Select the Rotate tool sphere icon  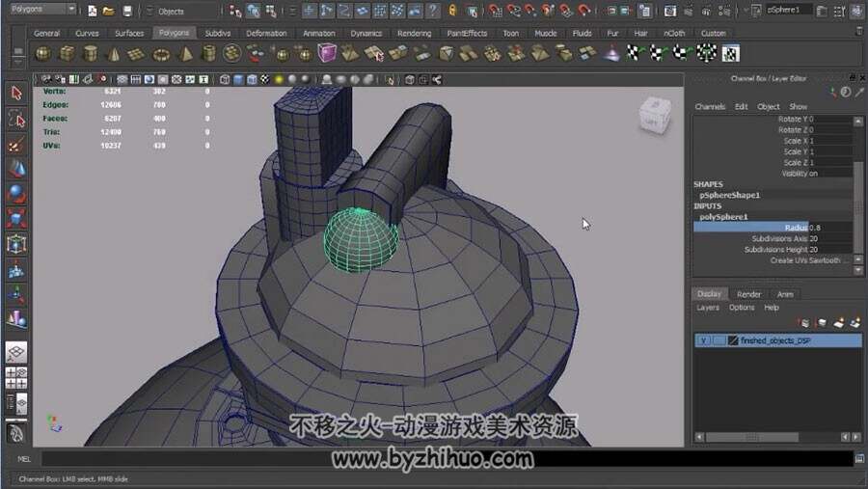16,193
